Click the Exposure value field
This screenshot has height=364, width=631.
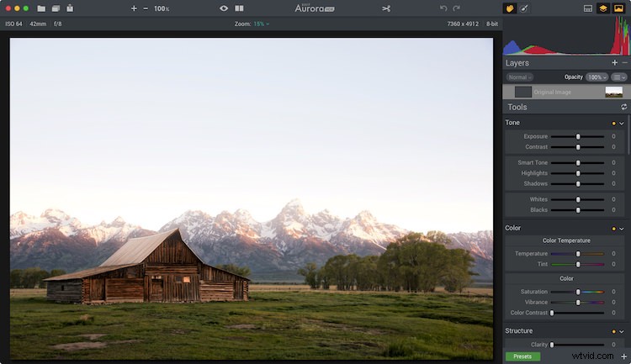click(x=613, y=137)
